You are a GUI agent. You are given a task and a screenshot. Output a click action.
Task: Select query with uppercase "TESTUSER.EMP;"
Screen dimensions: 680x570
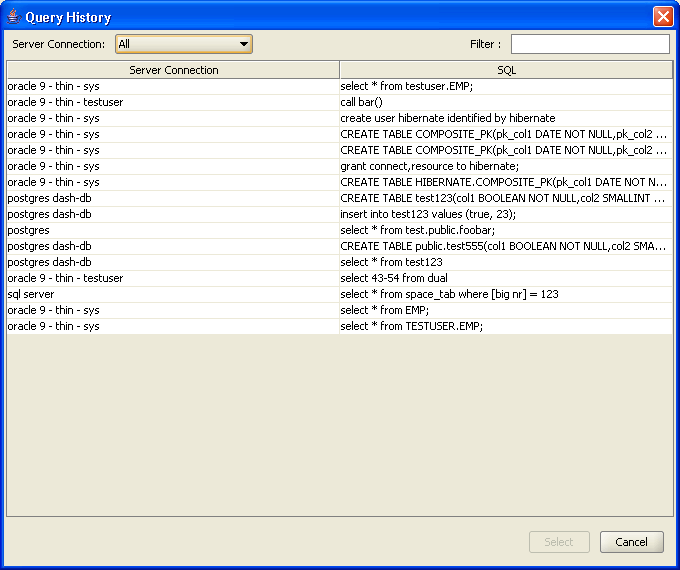coord(506,326)
